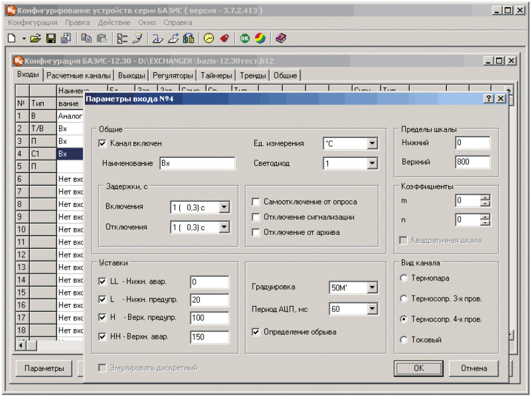The width and height of the screenshot is (532, 397).
Task: Click the Paste toolbar icon
Action: click(102, 38)
